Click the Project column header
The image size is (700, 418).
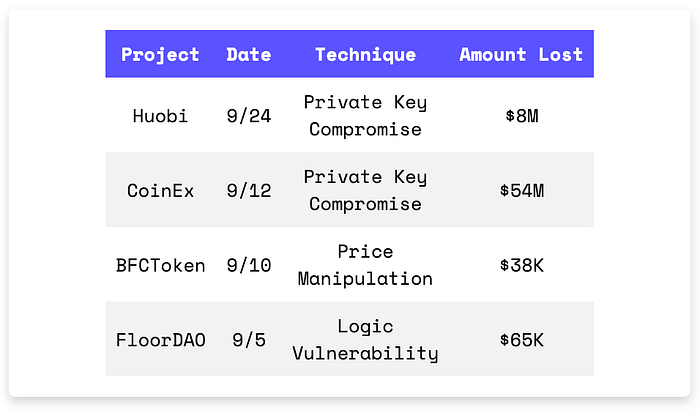(x=160, y=55)
